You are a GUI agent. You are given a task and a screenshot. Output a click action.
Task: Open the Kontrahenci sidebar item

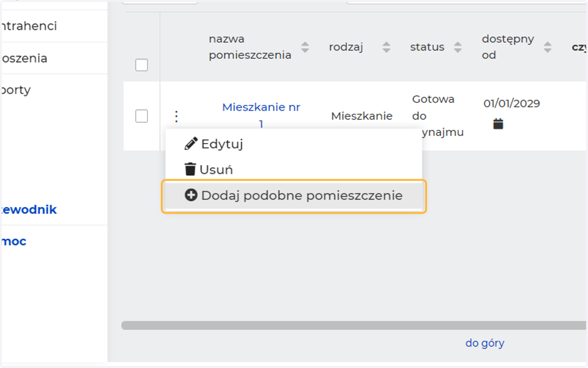pyautogui.click(x=28, y=26)
